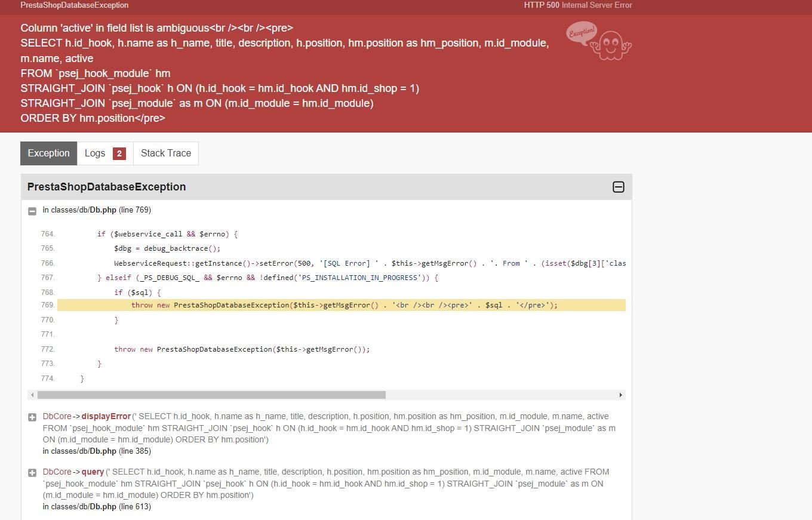Click code line 765 debug_backtrace statement

[x=167, y=248]
